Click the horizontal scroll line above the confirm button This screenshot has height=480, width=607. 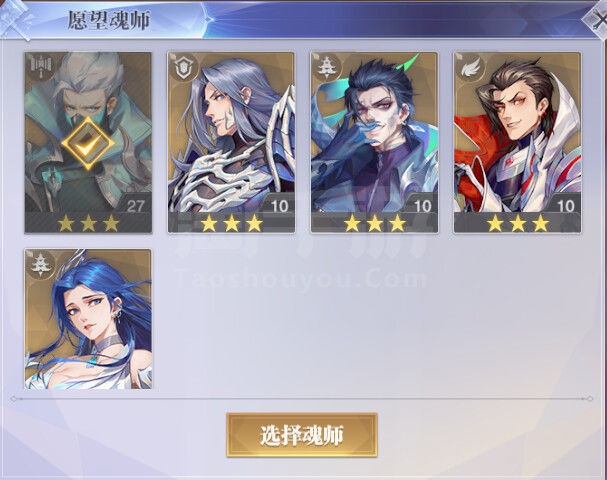302,398
